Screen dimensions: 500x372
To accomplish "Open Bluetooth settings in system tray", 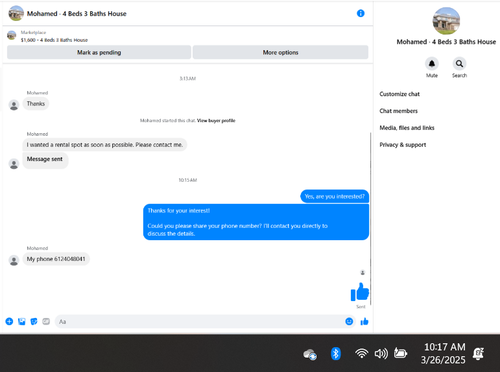I will tap(336, 353).
